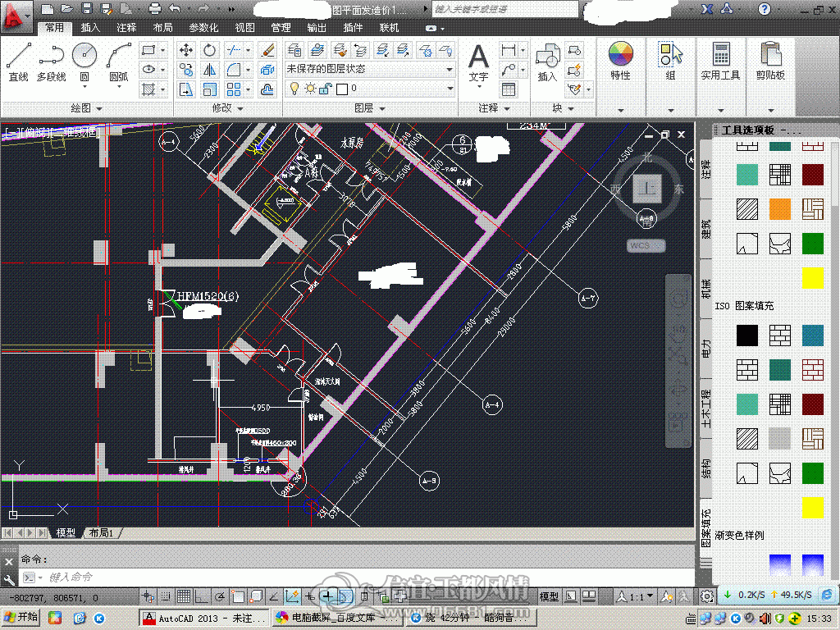
Task: Activate the Rotate tool in 修改 panel
Action: (x=209, y=50)
